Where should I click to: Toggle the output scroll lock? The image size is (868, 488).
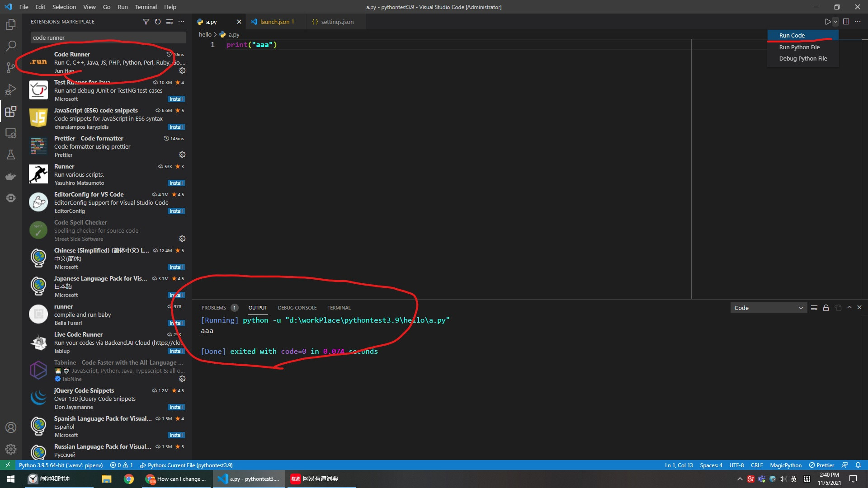pyautogui.click(x=826, y=308)
